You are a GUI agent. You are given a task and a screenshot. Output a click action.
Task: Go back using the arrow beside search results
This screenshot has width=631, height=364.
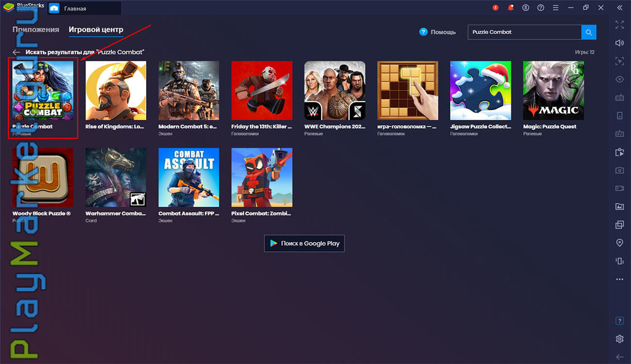click(x=16, y=52)
